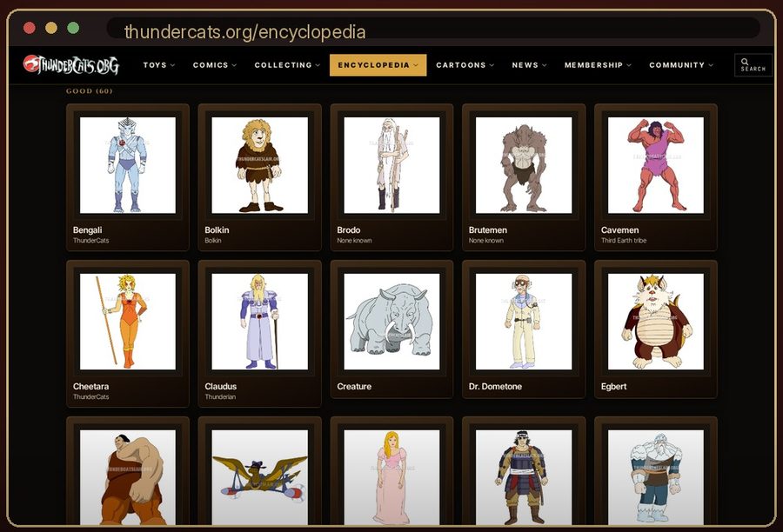Screen dimensions: 783x532
Task: Open the Cheetara character image
Action: click(x=128, y=322)
